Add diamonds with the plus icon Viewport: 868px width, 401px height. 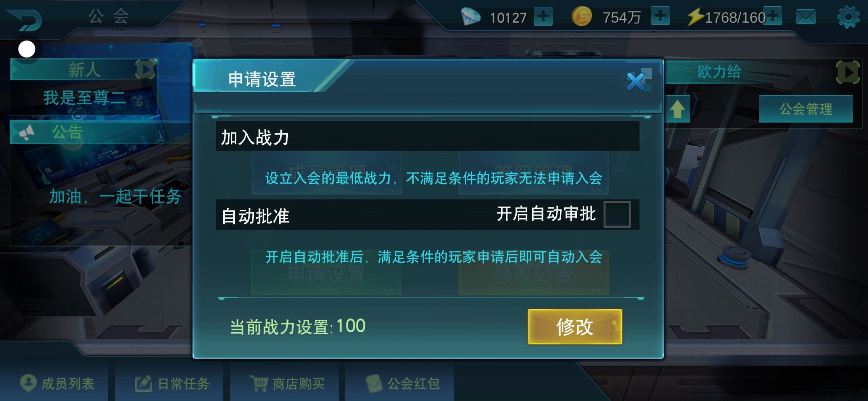tap(543, 17)
